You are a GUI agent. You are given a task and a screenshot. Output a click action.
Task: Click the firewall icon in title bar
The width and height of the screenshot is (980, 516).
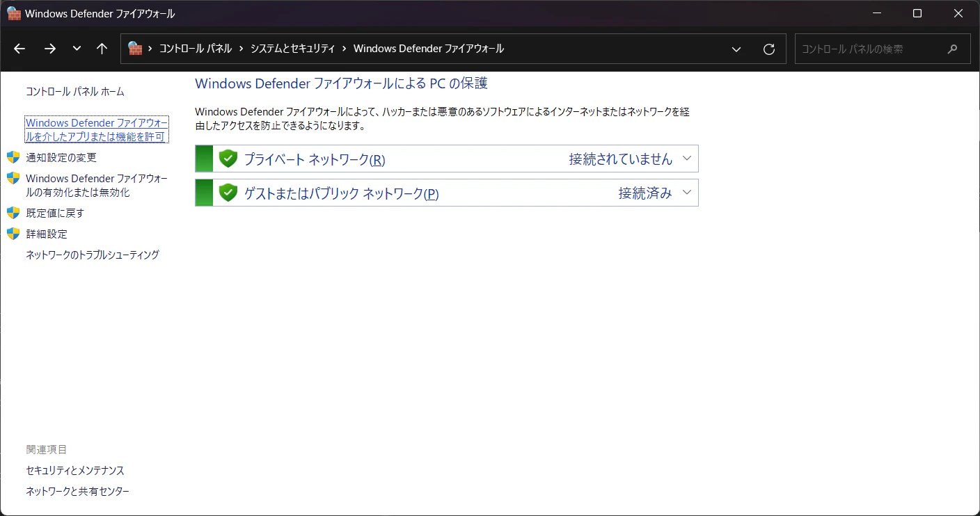coord(13,13)
